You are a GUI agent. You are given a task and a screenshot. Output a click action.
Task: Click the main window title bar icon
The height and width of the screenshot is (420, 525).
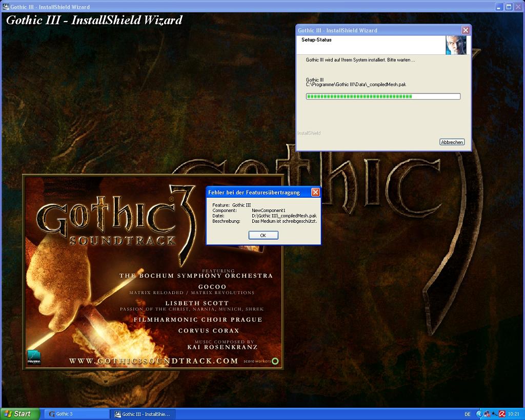[x=5, y=6]
